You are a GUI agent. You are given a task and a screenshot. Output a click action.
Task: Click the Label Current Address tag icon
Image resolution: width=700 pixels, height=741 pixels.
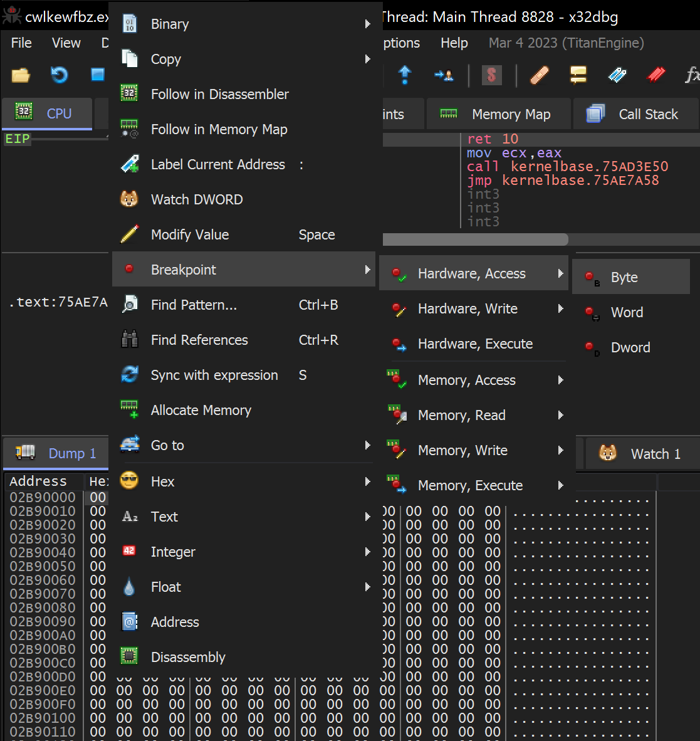(x=130, y=164)
